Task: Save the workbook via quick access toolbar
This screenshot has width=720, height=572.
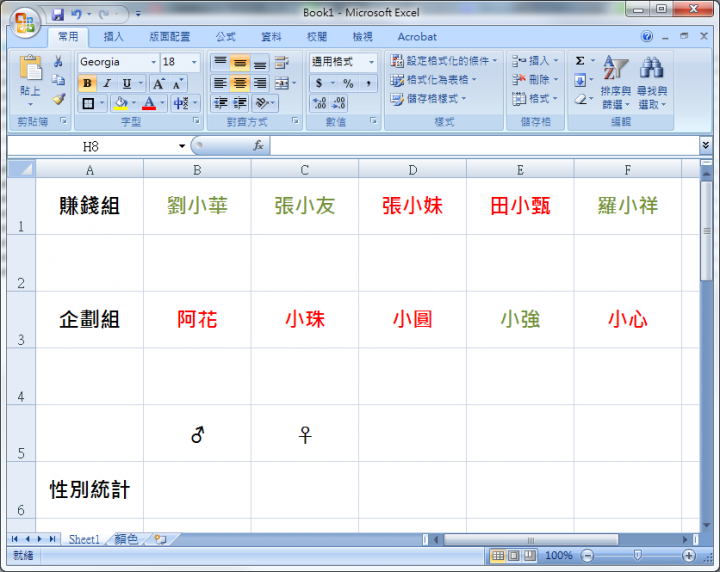Action: (x=58, y=14)
